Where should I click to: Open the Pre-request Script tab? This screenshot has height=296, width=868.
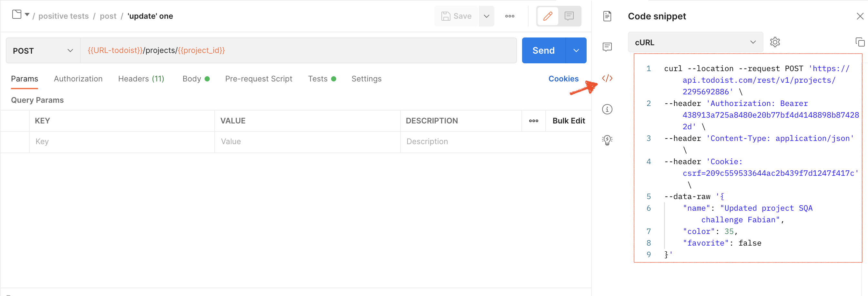point(258,79)
